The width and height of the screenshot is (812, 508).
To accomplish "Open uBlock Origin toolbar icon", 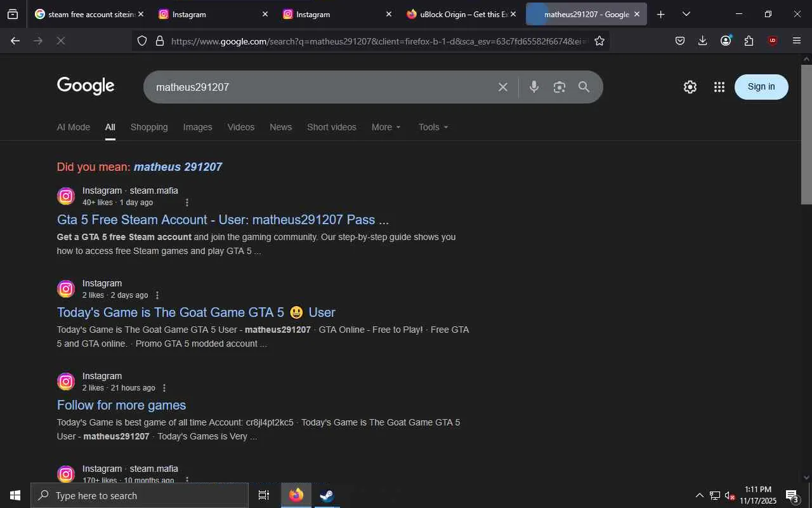I will click(x=772, y=41).
